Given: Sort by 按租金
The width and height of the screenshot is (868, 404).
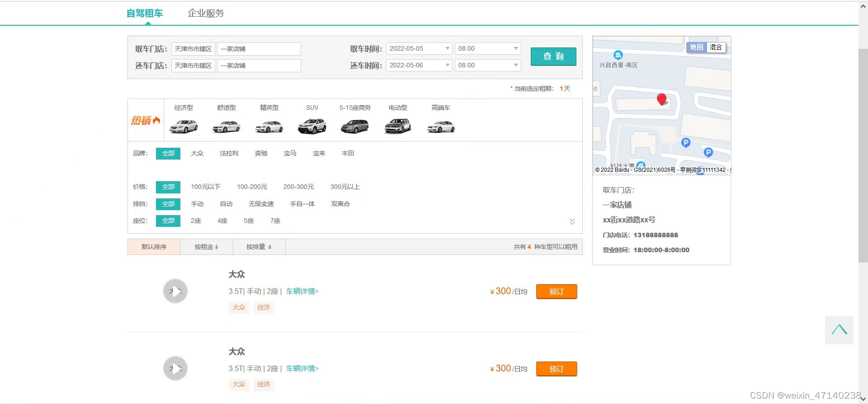Looking at the screenshot, I should point(207,247).
